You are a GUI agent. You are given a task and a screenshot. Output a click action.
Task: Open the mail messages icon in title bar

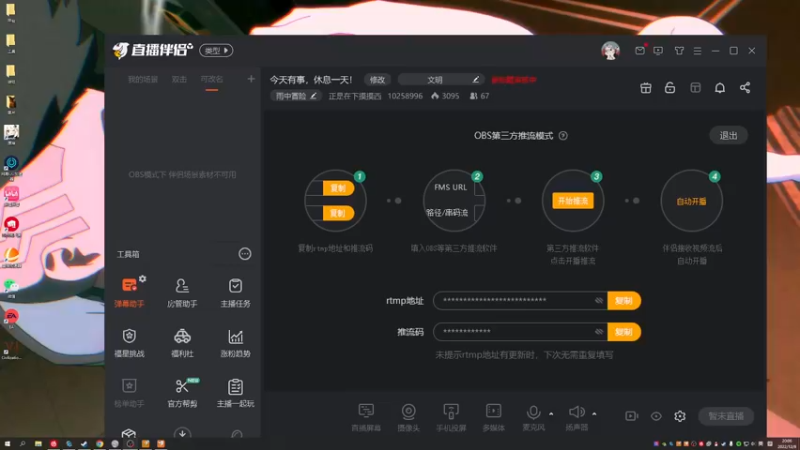[x=640, y=51]
